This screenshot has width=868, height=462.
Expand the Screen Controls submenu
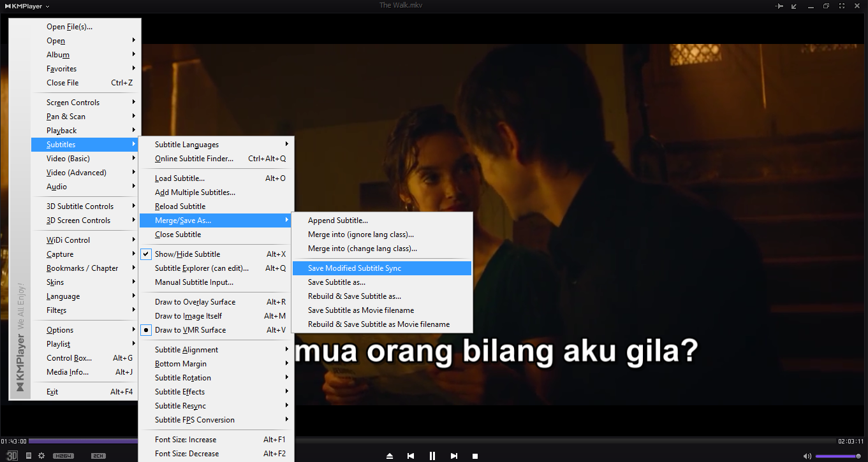(85, 103)
